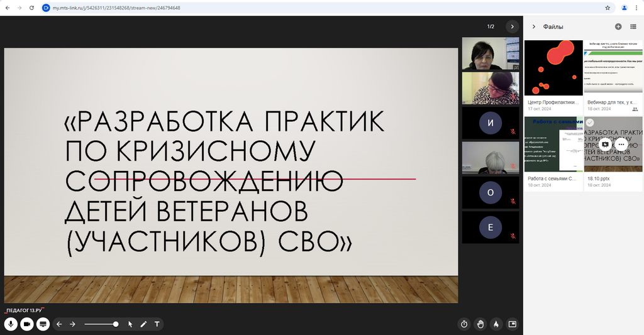The height and width of the screenshot is (335, 644).
Task: Toggle the camera button
Action: click(x=26, y=324)
